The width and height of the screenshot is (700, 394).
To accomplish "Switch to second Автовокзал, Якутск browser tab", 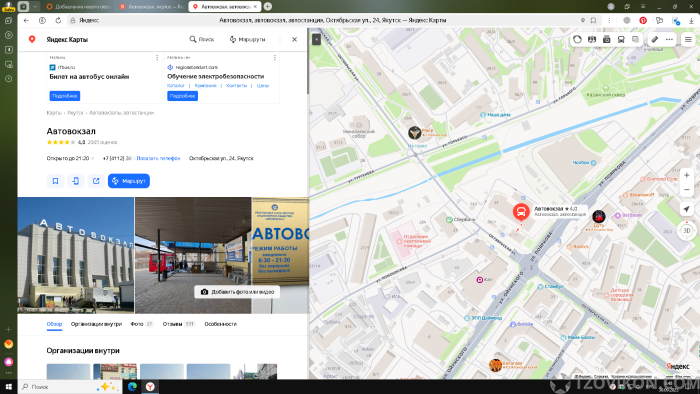I will coord(152,7).
